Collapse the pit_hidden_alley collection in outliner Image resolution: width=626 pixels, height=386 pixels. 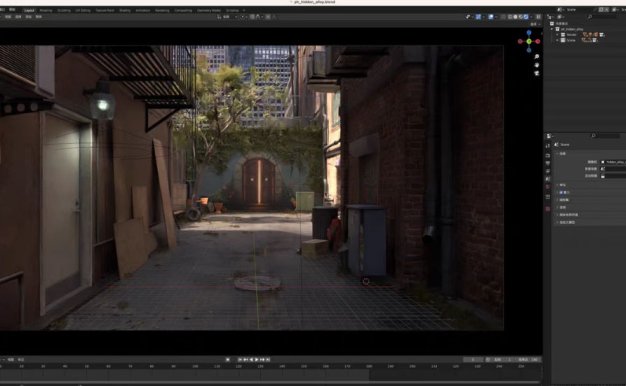pyautogui.click(x=553, y=29)
